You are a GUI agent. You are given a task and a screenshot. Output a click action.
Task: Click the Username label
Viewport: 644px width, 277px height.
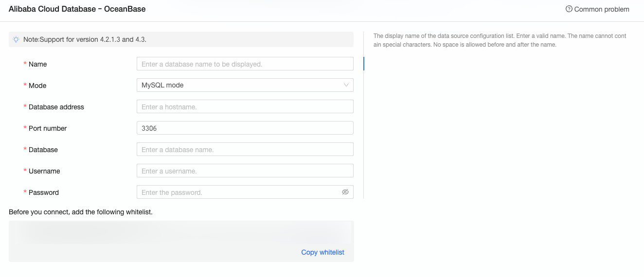(44, 171)
